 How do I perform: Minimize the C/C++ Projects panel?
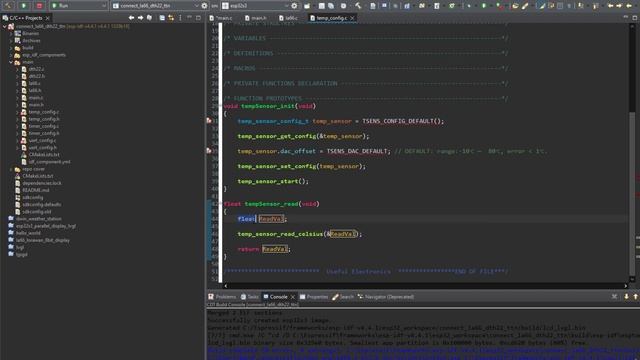[x=189, y=18]
